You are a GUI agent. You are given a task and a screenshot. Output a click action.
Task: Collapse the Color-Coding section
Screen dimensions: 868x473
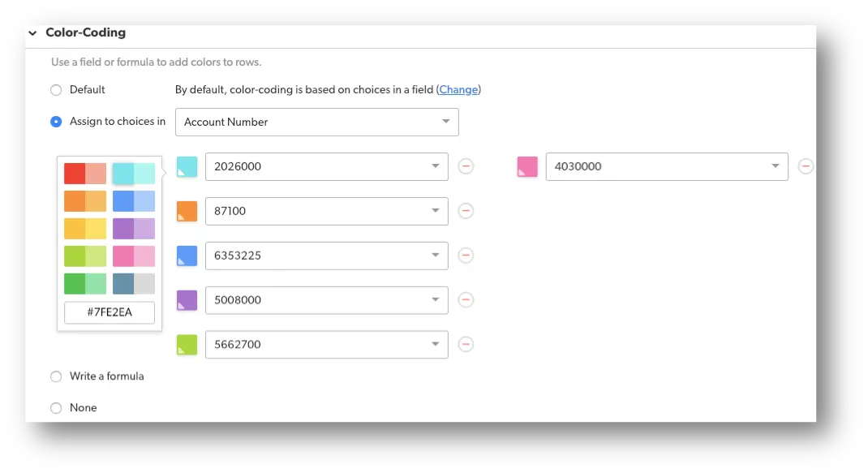[32, 33]
